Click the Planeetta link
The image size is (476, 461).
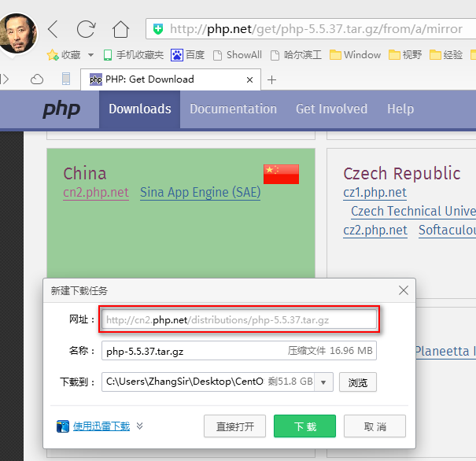[x=445, y=351]
